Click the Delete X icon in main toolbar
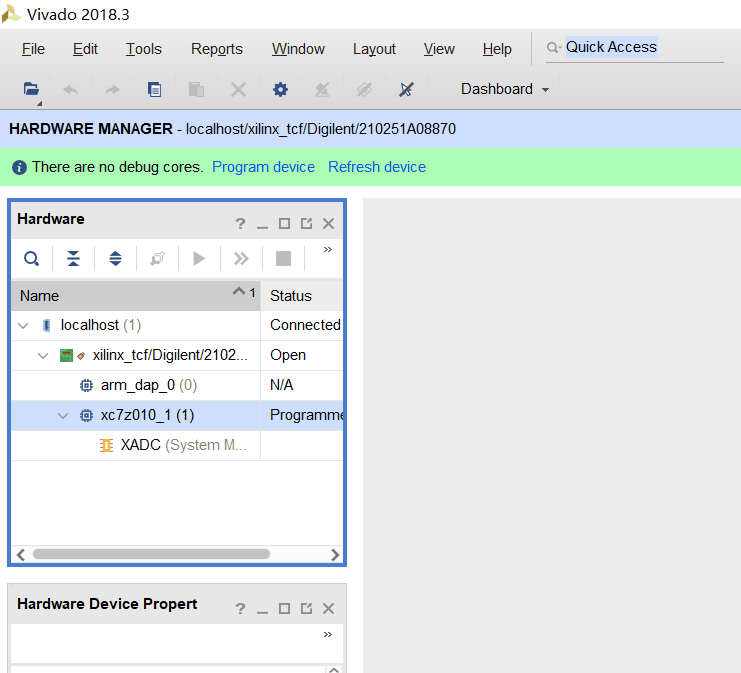Screen dimensions: 741x673 (238, 89)
